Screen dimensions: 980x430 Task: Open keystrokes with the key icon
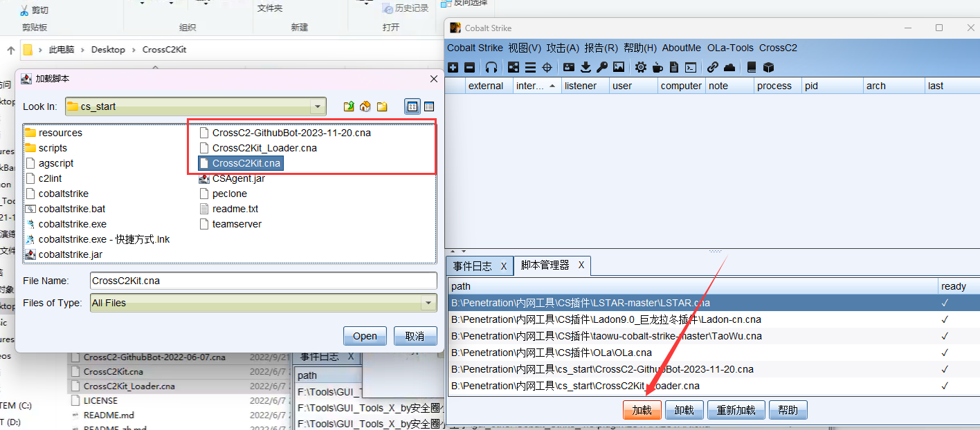click(602, 67)
